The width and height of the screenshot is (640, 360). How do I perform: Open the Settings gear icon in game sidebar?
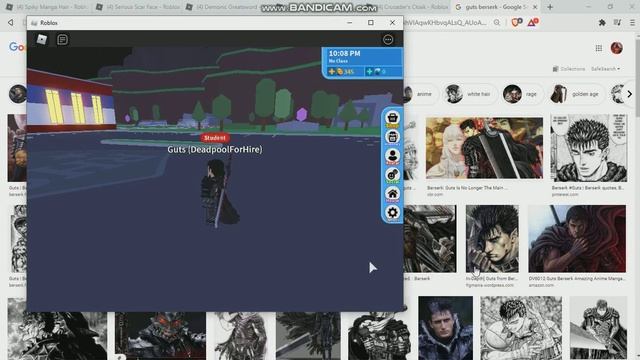(x=392, y=212)
